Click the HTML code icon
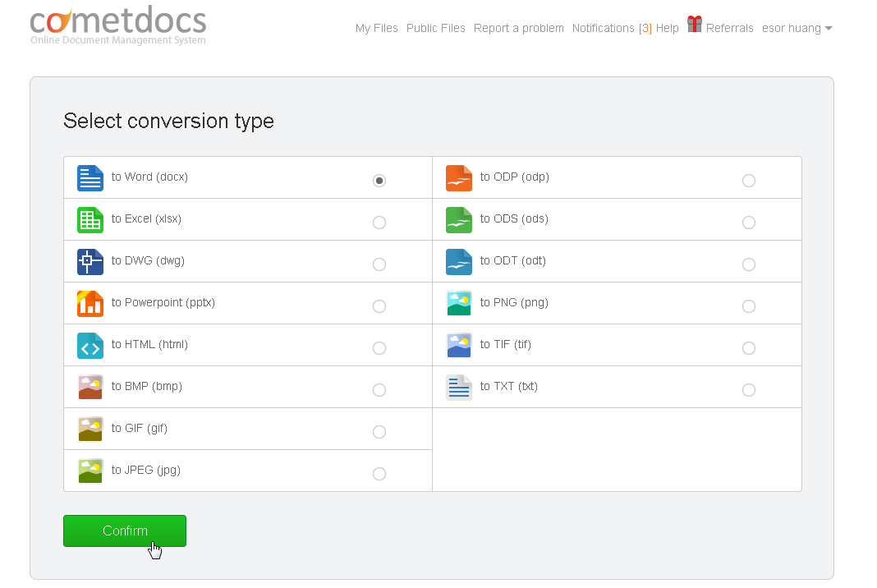 (x=90, y=345)
